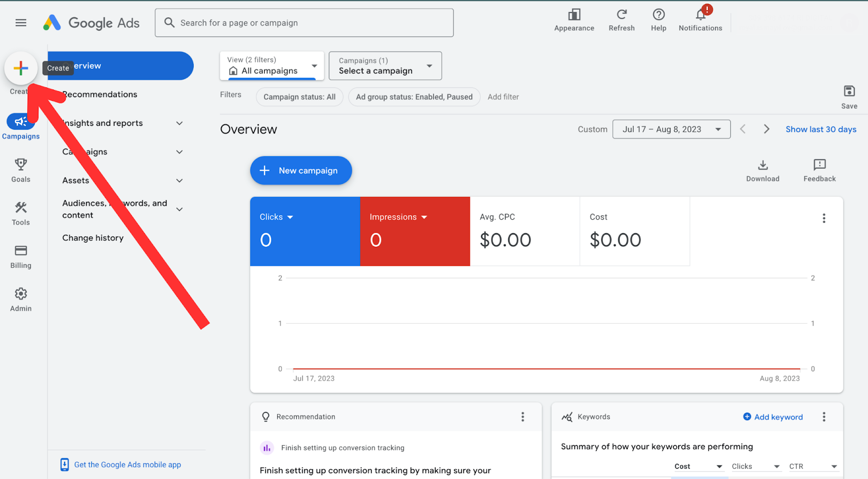
Task: Open Help question mark icon
Action: pos(659,15)
